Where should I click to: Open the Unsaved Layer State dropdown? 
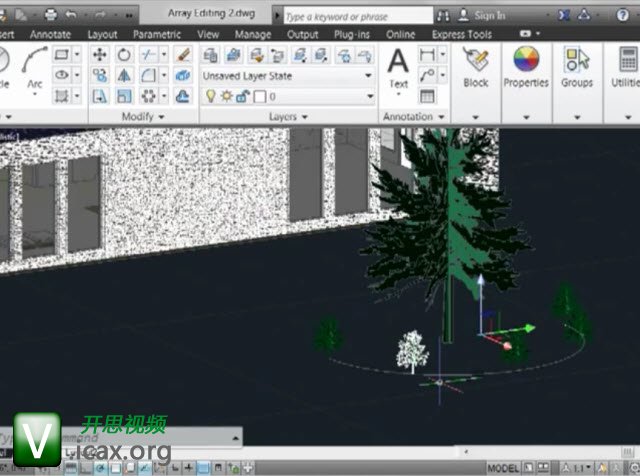[288, 75]
